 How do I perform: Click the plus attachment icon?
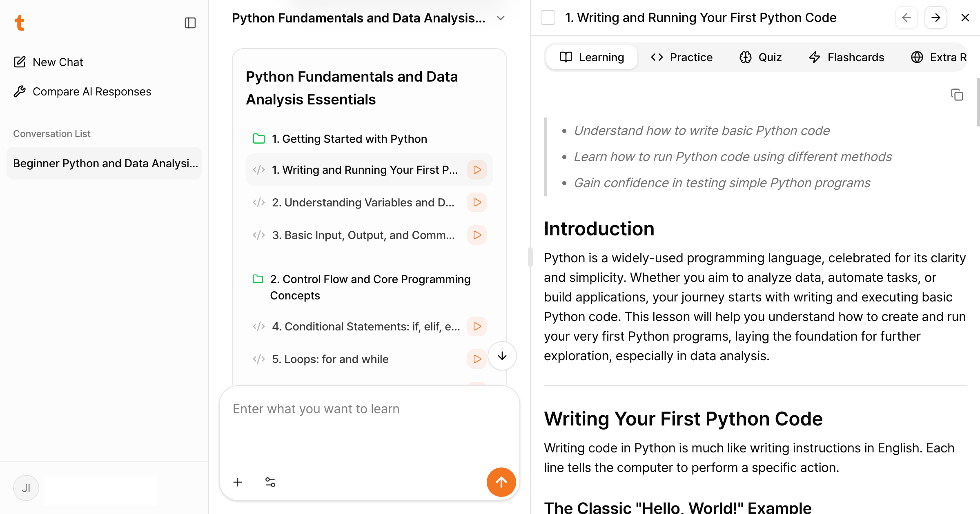[238, 482]
